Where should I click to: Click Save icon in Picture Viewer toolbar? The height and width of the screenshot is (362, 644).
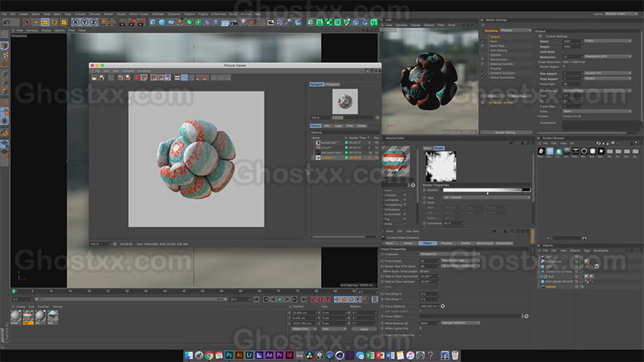tap(102, 78)
